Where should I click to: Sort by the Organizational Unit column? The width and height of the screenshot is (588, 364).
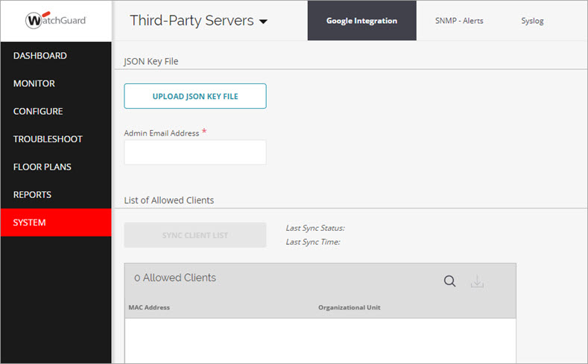coord(349,307)
